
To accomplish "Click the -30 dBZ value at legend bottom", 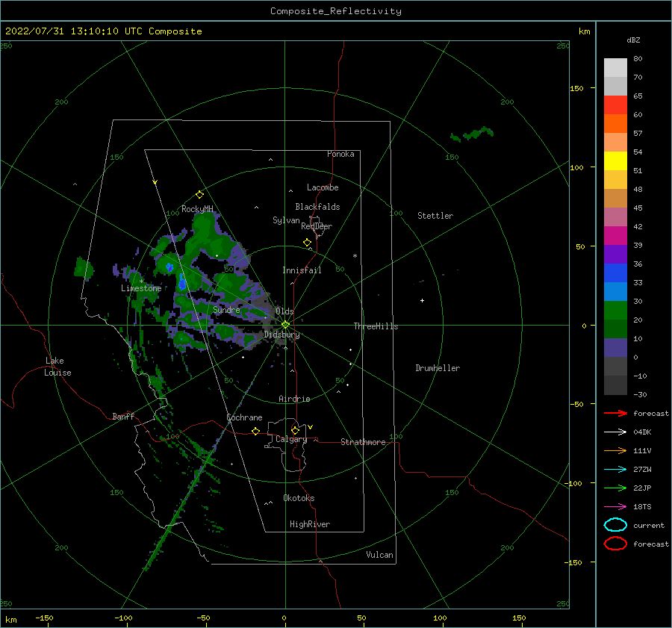I will (640, 394).
